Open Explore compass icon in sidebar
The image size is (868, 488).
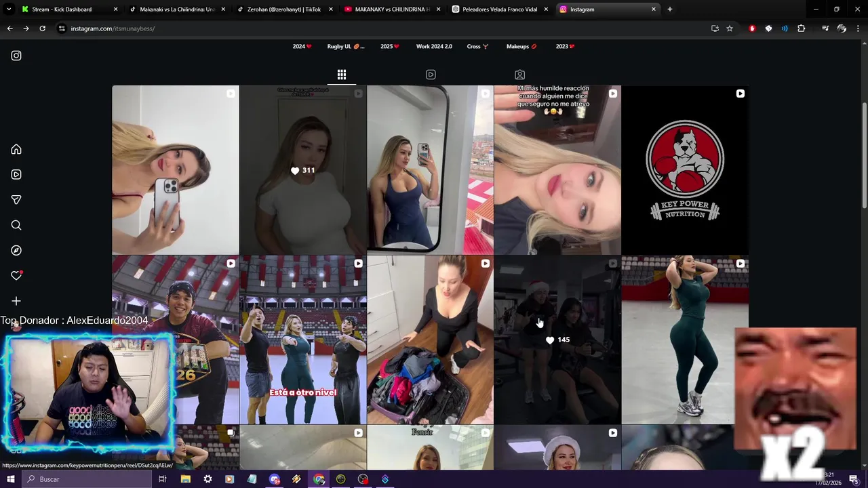point(16,250)
